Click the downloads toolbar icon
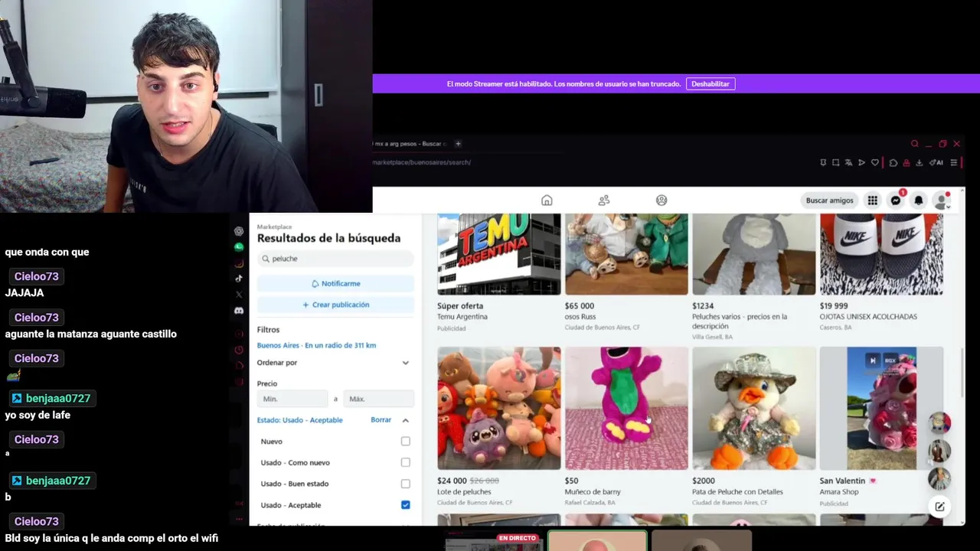The height and width of the screenshot is (551, 980). [920, 162]
